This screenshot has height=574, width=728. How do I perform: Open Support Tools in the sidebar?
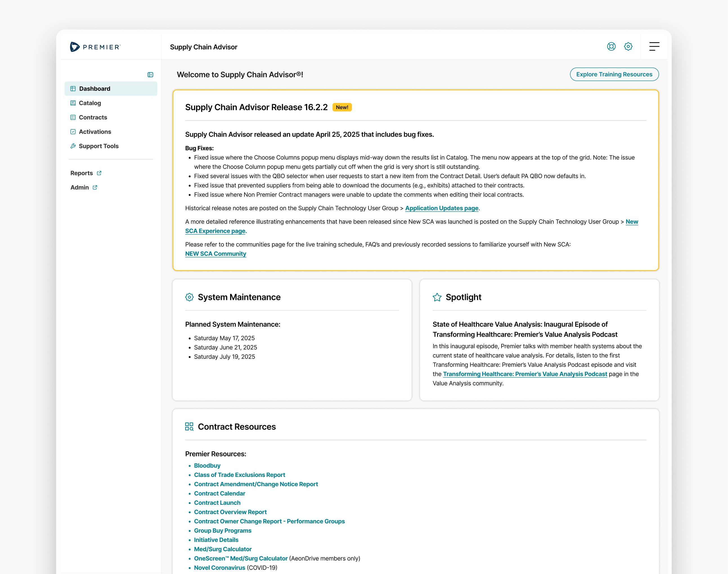coord(98,146)
